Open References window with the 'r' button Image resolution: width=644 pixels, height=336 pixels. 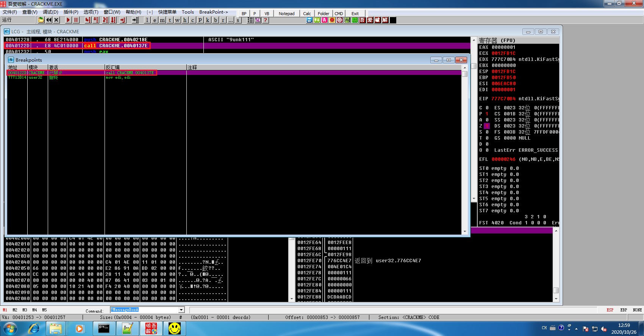223,20
